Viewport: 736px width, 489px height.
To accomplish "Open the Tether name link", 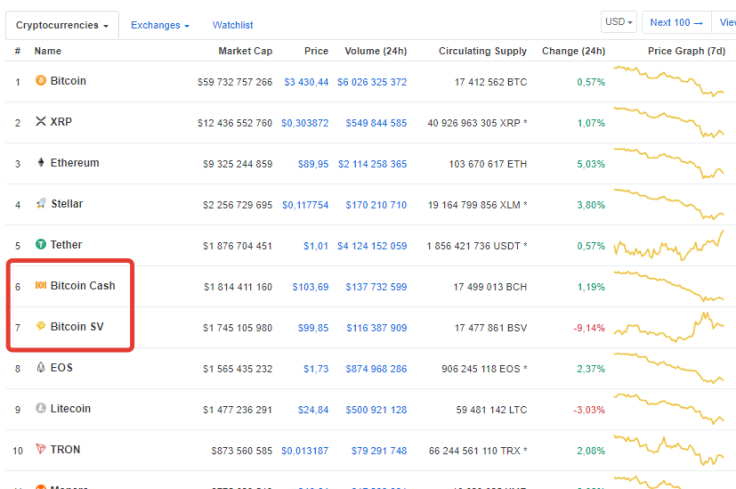I will [x=66, y=244].
